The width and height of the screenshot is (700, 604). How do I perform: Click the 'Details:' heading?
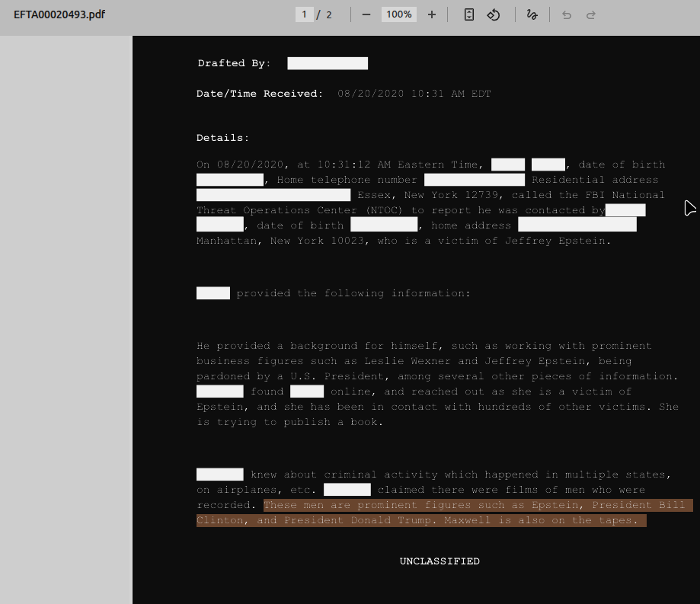(x=222, y=138)
